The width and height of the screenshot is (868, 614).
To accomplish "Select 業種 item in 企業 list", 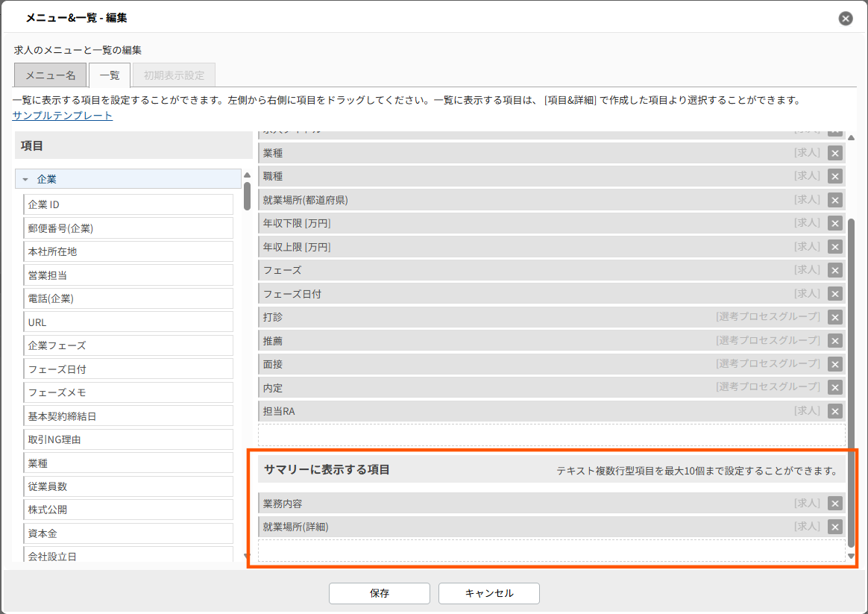I will coord(128,463).
